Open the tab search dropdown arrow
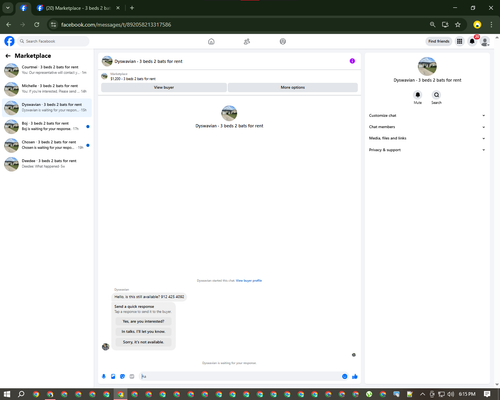 click(x=8, y=8)
